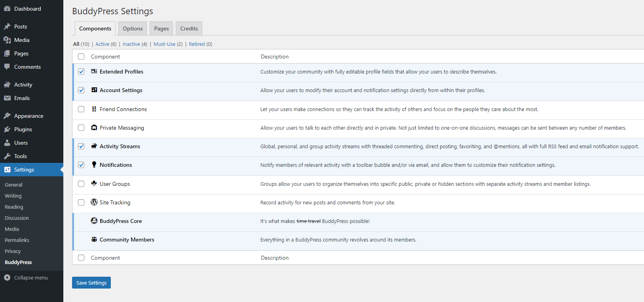Click the Emails envelope icon
644x302 pixels.
coord(7,98)
